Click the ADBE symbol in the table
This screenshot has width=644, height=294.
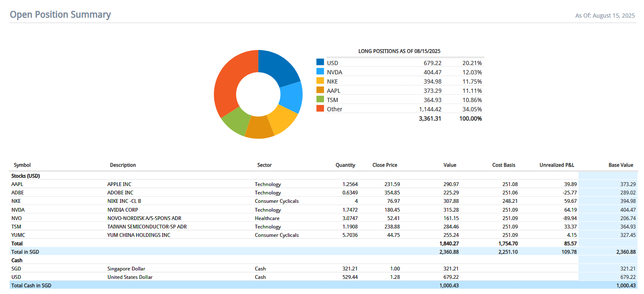click(18, 193)
